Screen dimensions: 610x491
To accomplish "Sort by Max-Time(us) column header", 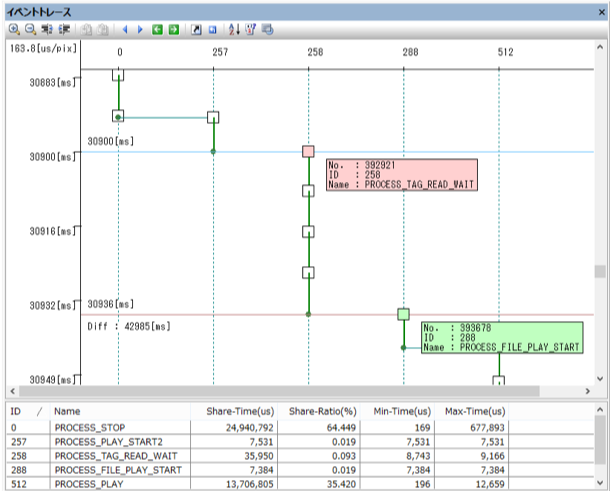I will 472,411.
